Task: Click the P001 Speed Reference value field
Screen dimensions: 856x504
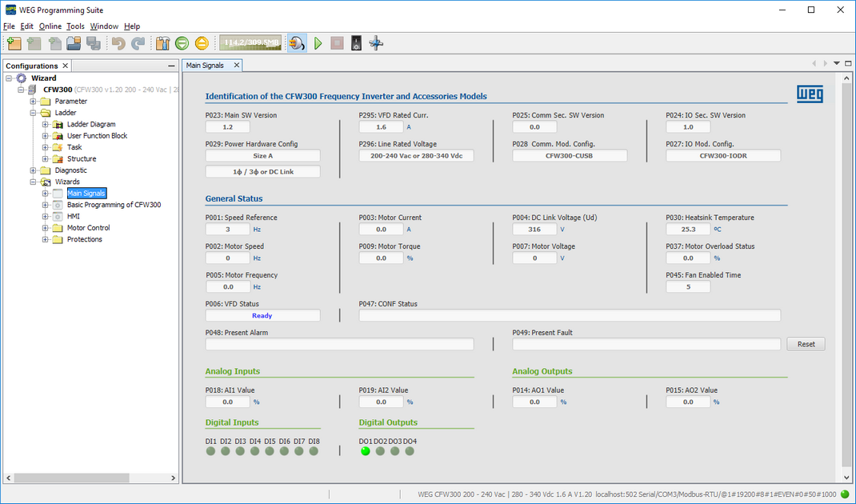Action: [227, 230]
